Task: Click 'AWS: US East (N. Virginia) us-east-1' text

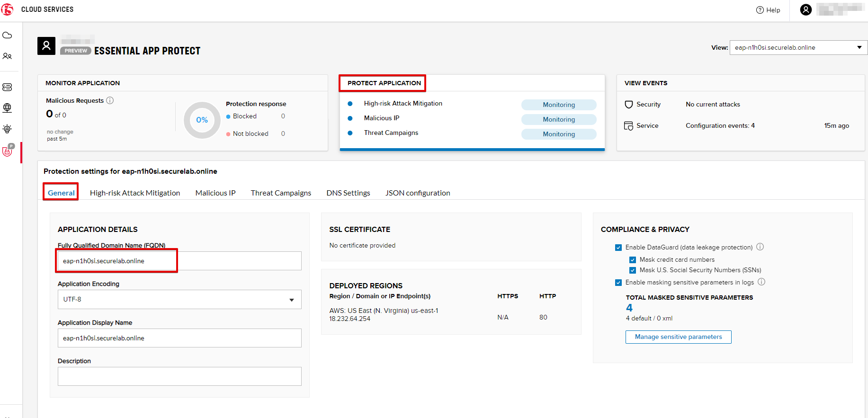Action: tap(384, 311)
